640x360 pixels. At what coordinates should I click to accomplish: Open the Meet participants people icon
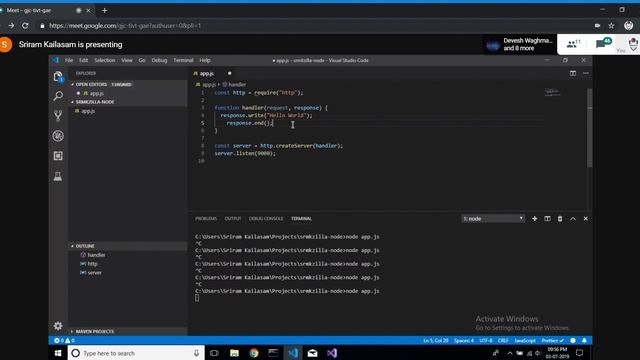click(573, 44)
